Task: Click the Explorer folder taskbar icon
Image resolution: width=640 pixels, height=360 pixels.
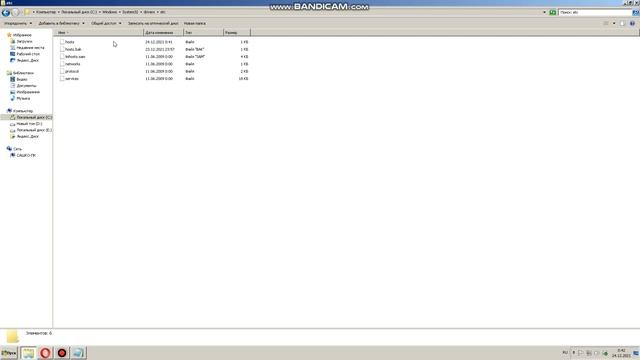Action: [28, 353]
